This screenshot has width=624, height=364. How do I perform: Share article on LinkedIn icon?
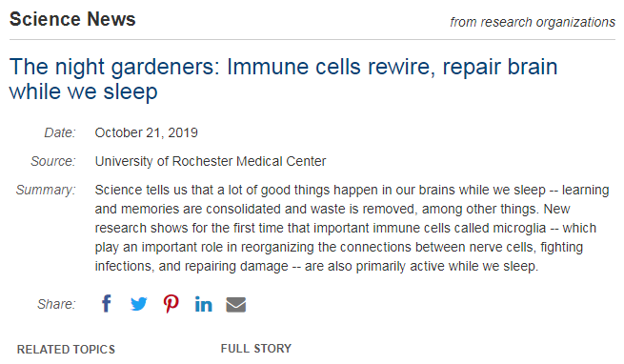[203, 304]
